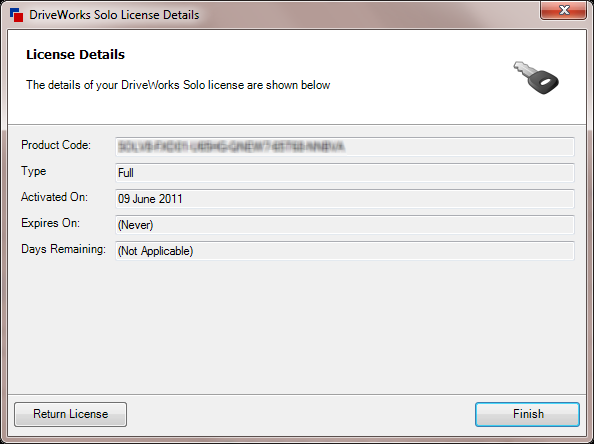Image resolution: width=594 pixels, height=444 pixels.
Task: Click the Type label
Action: coord(34,171)
